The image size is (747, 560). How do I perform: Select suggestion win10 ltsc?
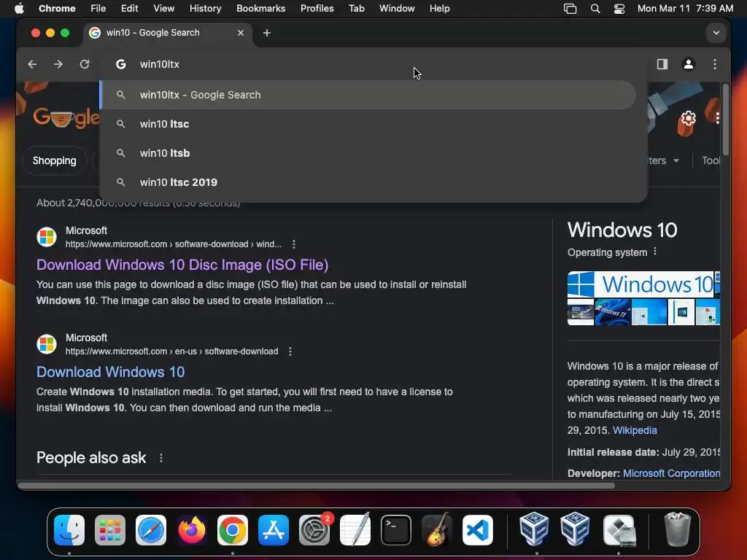pos(368,124)
